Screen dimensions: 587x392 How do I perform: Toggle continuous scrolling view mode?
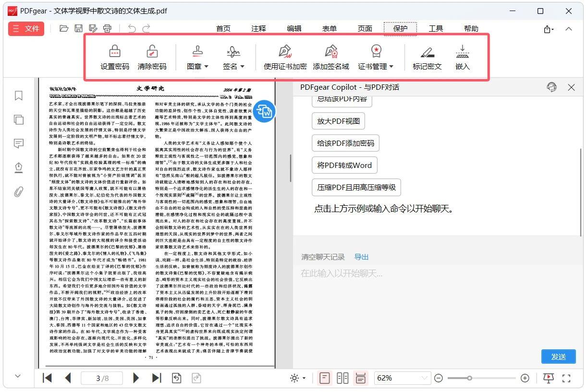(360, 378)
